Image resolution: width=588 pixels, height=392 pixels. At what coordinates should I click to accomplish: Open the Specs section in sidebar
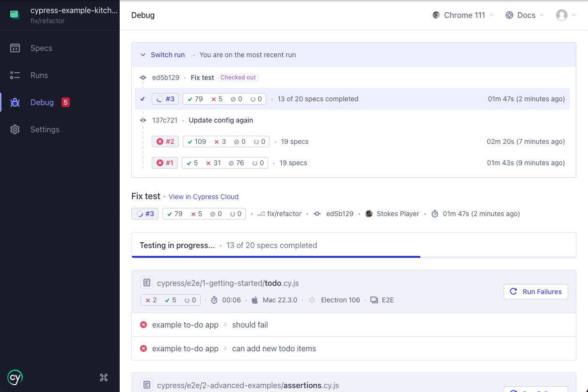(41, 48)
